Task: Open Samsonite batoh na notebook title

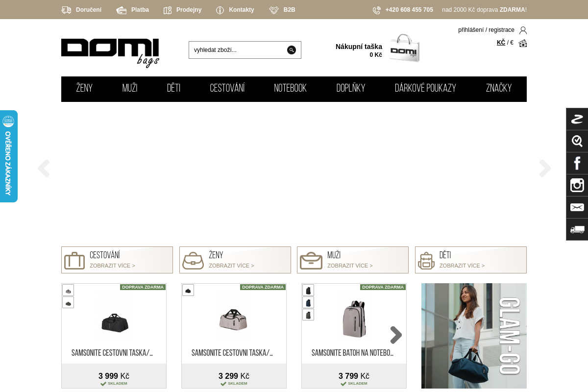Action: coord(353,353)
